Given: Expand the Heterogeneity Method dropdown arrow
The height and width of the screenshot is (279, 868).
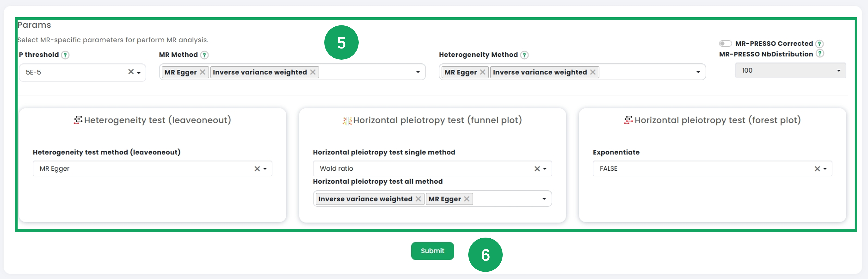Looking at the screenshot, I should pos(698,72).
